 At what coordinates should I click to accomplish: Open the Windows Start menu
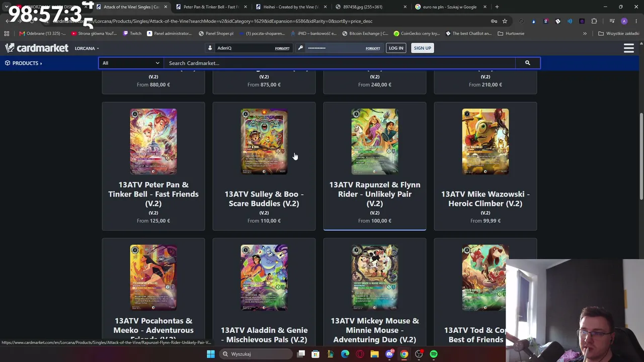pos(211,354)
